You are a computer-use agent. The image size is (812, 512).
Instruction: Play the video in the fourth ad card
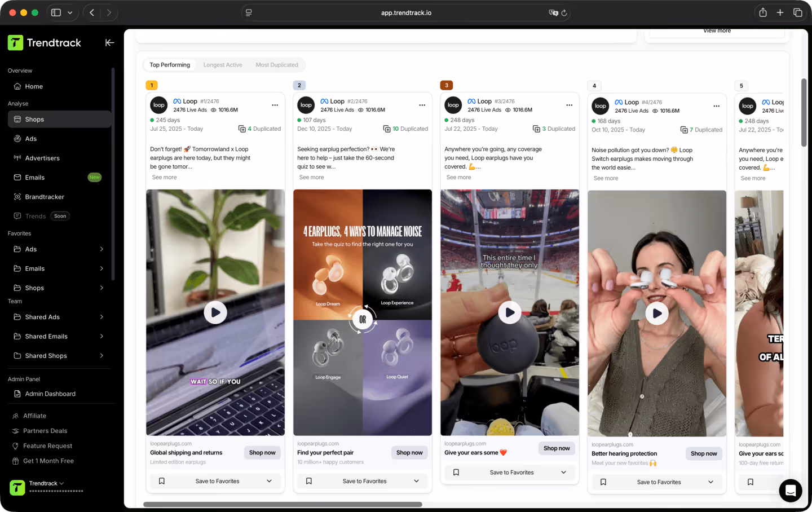[x=656, y=313]
